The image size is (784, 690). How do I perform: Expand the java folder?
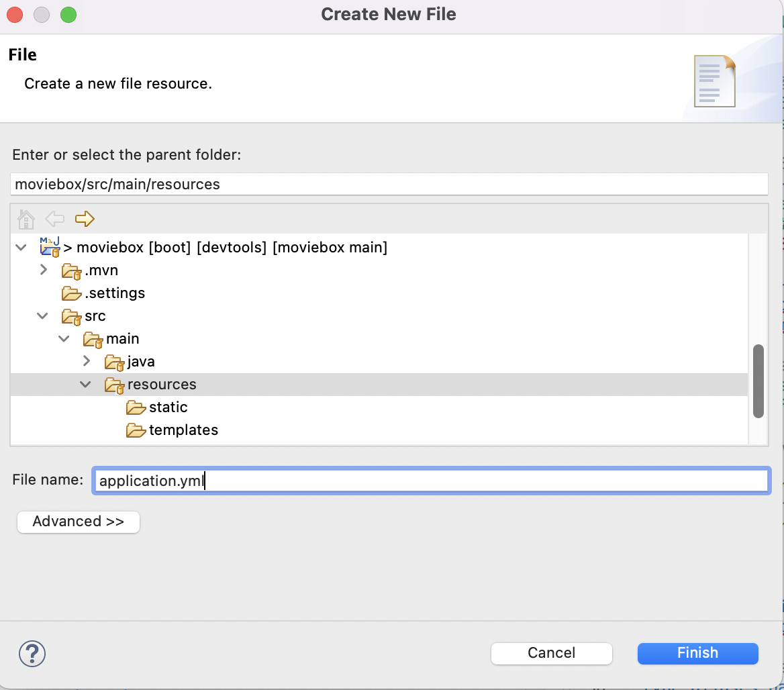click(x=86, y=361)
